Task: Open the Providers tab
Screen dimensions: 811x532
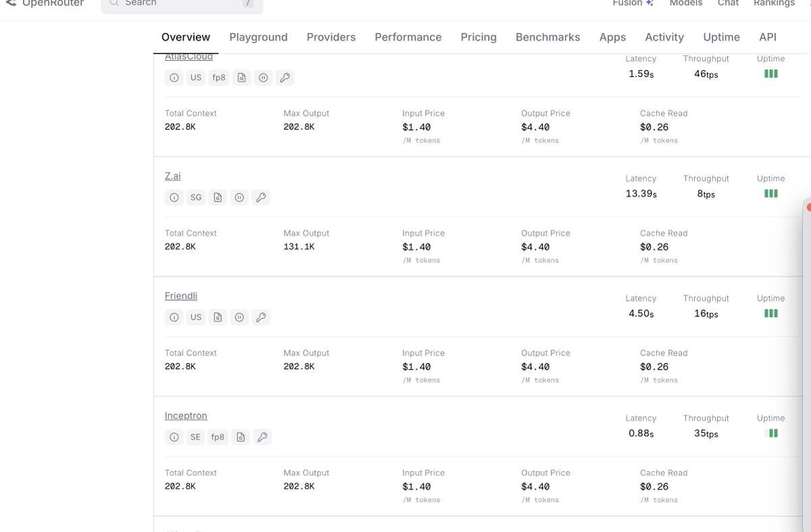Action: point(331,37)
